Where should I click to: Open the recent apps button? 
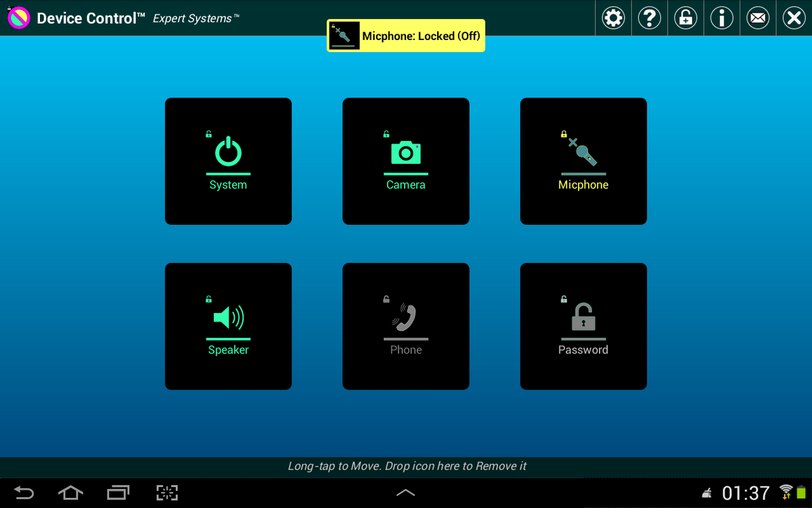click(x=118, y=493)
